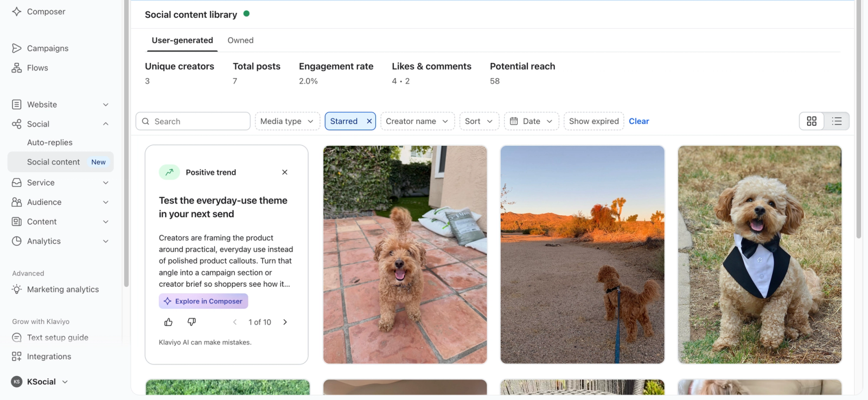This screenshot has width=868, height=400.
Task: Click the Explore in Composer button
Action: tap(203, 301)
